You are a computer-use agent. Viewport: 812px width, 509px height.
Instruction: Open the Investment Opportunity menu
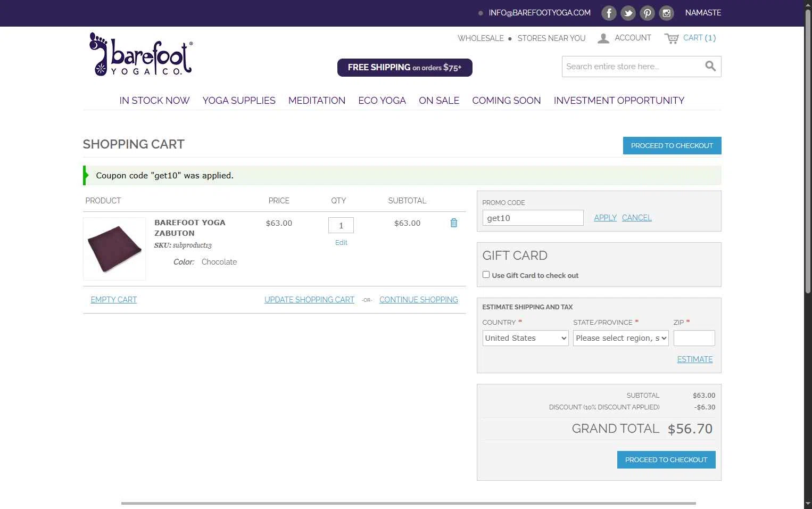[619, 101]
